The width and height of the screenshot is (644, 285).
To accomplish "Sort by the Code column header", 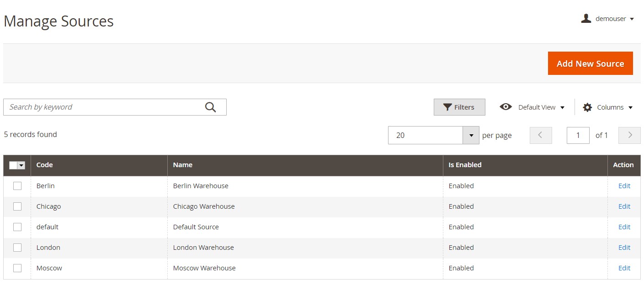I will pyautogui.click(x=99, y=165).
